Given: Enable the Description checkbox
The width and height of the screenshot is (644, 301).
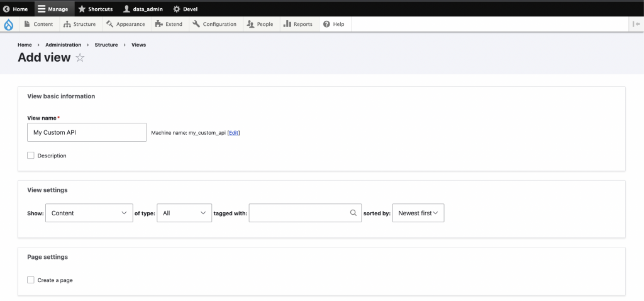Looking at the screenshot, I should coord(31,156).
